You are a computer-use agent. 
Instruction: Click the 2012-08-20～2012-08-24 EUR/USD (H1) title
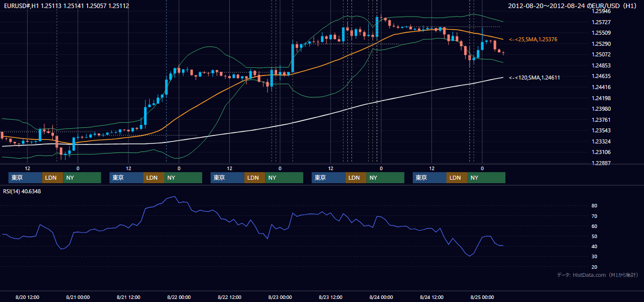click(573, 6)
